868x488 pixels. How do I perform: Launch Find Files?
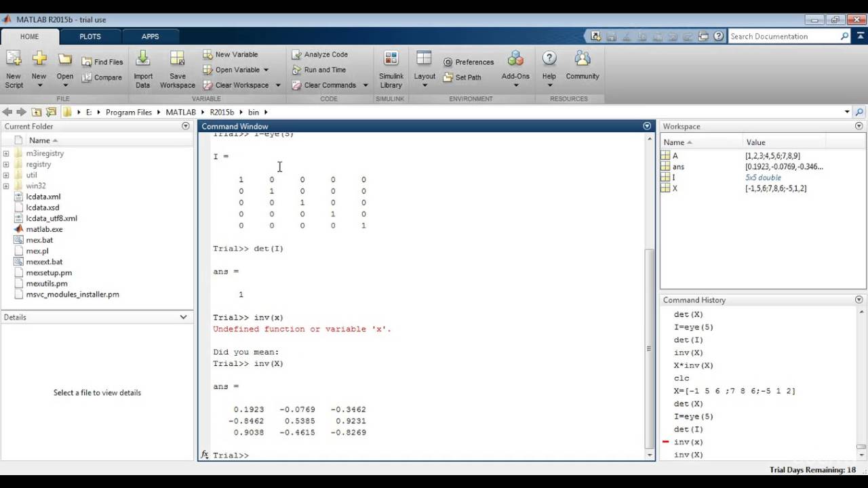[x=102, y=62]
